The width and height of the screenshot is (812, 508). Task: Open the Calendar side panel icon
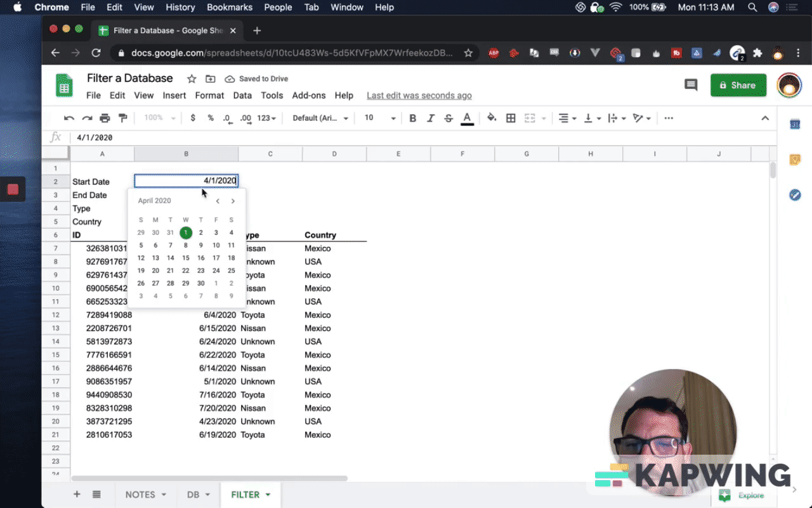click(x=794, y=124)
